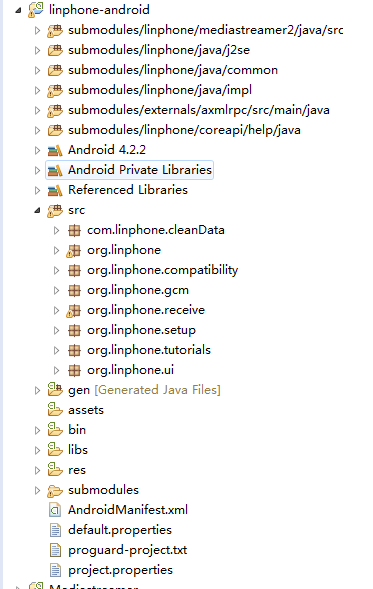
Task: Expand submodules/linphone/java/j2se folder
Action: tap(37, 50)
